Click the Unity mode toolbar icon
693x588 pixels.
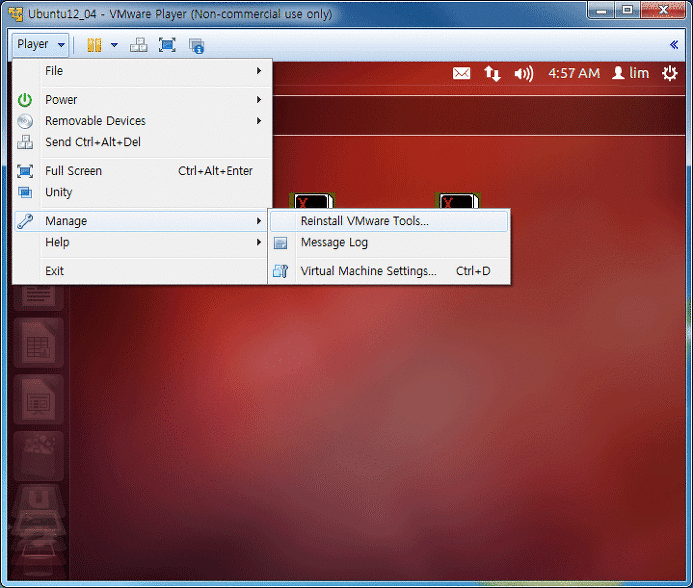(196, 46)
